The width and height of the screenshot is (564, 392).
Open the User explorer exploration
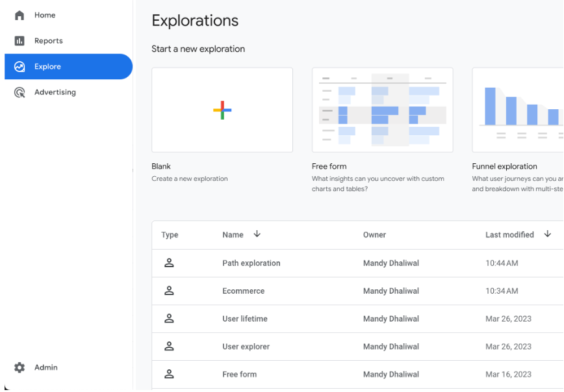tap(246, 347)
